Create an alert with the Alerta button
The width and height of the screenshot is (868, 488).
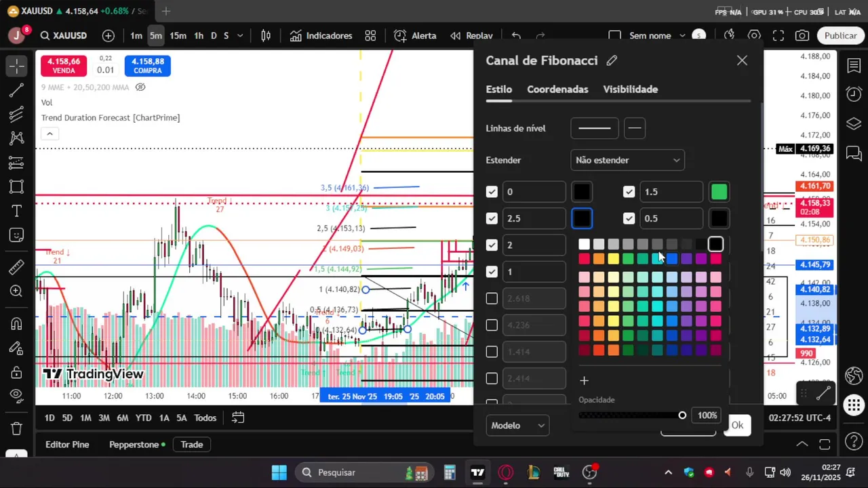pyautogui.click(x=416, y=35)
